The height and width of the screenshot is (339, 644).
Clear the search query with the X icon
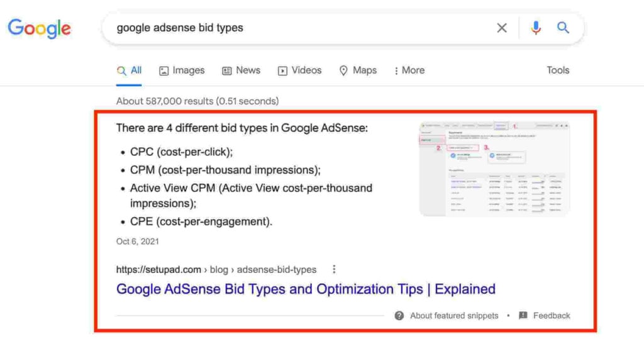[501, 28]
